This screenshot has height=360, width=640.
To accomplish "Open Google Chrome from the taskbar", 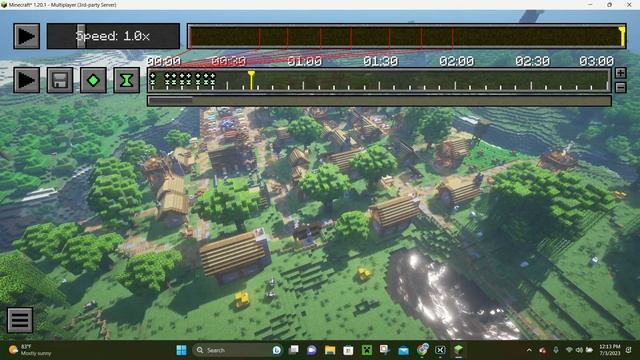I will click(422, 350).
